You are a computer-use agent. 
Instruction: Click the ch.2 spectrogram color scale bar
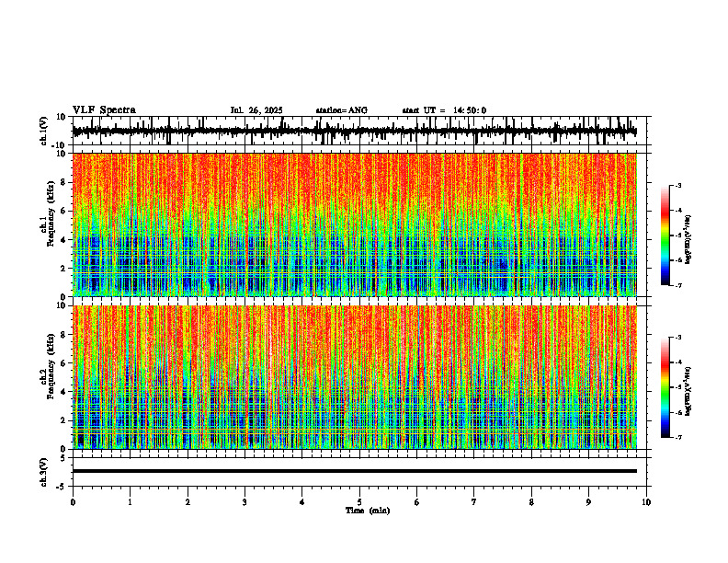pyautogui.click(x=665, y=387)
